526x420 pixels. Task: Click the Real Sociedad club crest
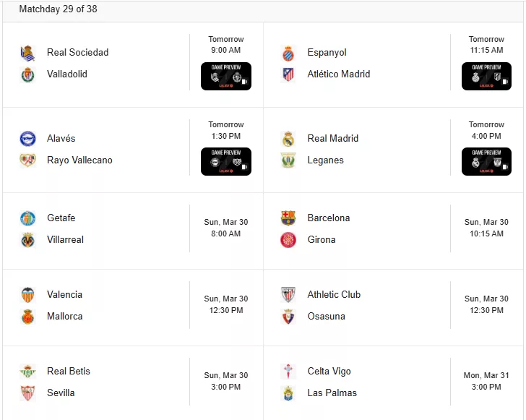pyautogui.click(x=28, y=52)
